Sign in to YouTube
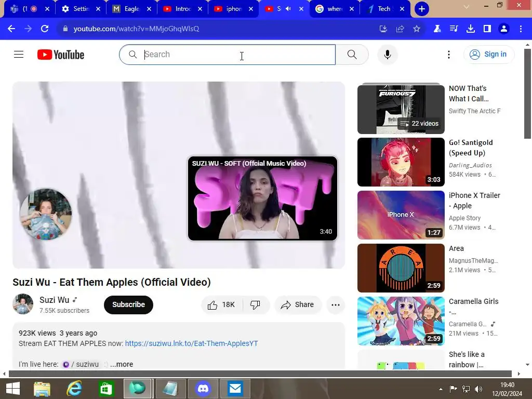Screen dimensions: 532x399 488,54
